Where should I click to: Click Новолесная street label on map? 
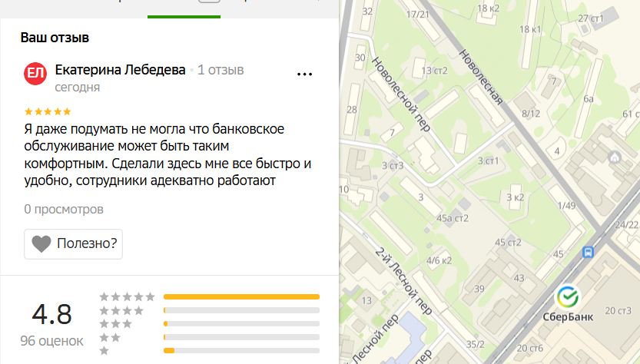point(480,77)
